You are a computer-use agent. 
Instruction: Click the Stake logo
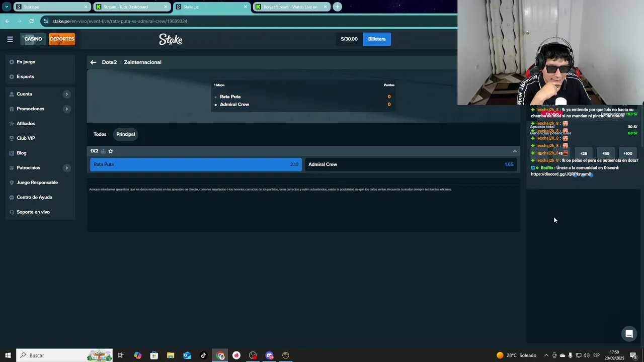[171, 39]
